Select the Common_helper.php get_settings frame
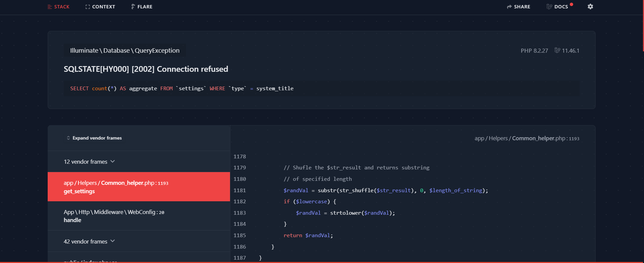The height and width of the screenshot is (263, 644). pyautogui.click(x=139, y=187)
